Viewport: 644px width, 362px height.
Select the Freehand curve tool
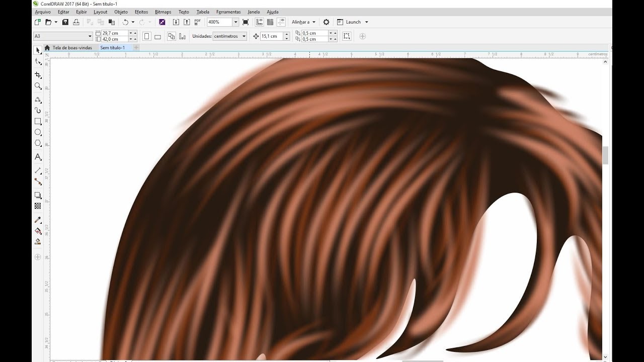[x=38, y=100]
